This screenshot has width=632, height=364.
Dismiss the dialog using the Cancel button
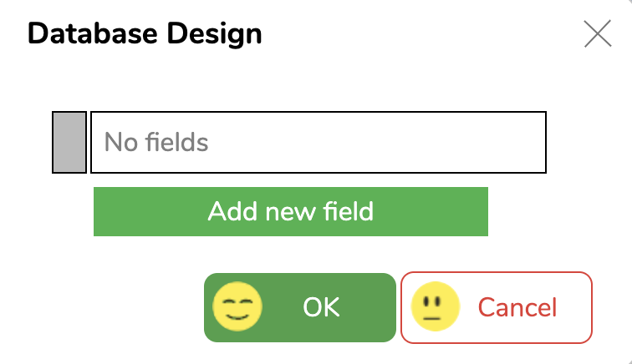[497, 307]
